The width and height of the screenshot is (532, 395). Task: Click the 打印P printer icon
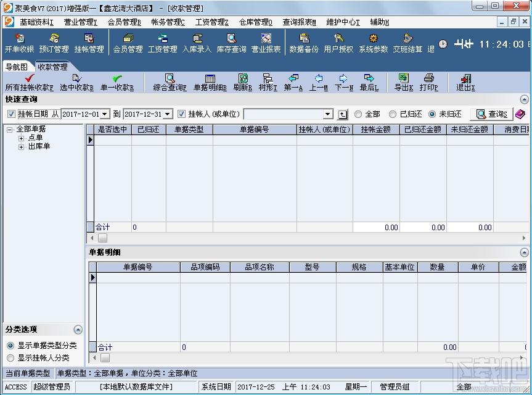429,78
